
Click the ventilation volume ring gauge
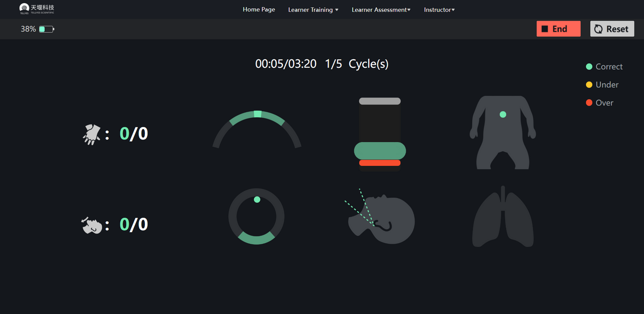pyautogui.click(x=257, y=217)
